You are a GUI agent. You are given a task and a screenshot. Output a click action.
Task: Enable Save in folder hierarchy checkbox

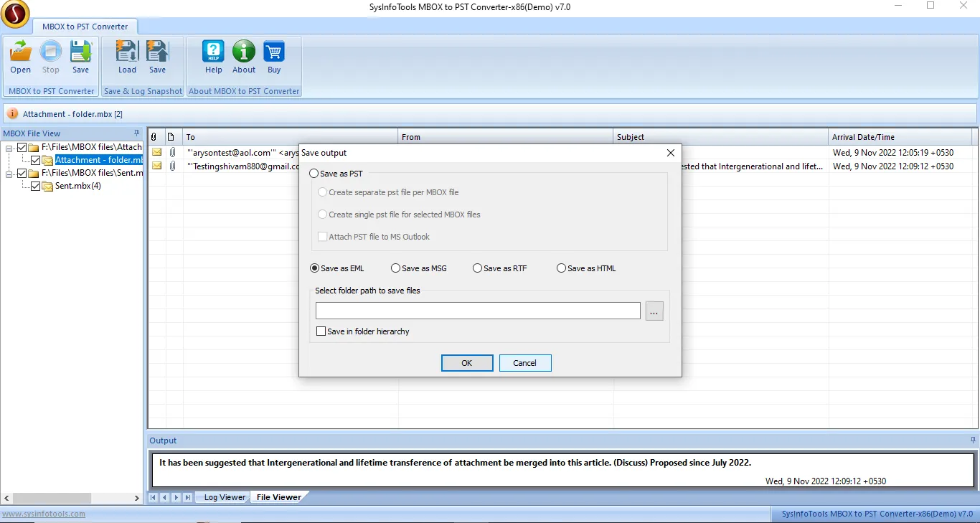321,331
